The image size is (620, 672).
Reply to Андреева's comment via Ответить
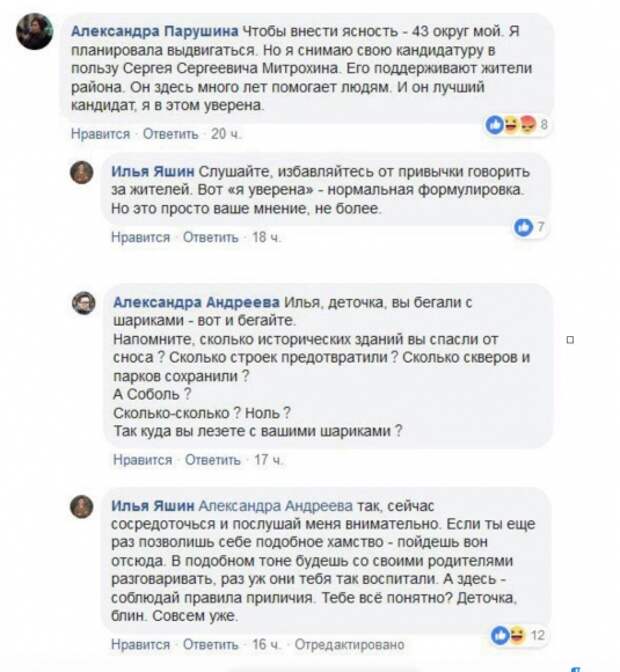point(212,460)
